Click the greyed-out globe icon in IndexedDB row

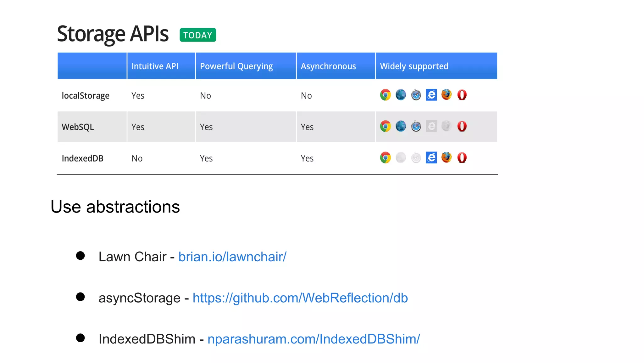(x=401, y=158)
